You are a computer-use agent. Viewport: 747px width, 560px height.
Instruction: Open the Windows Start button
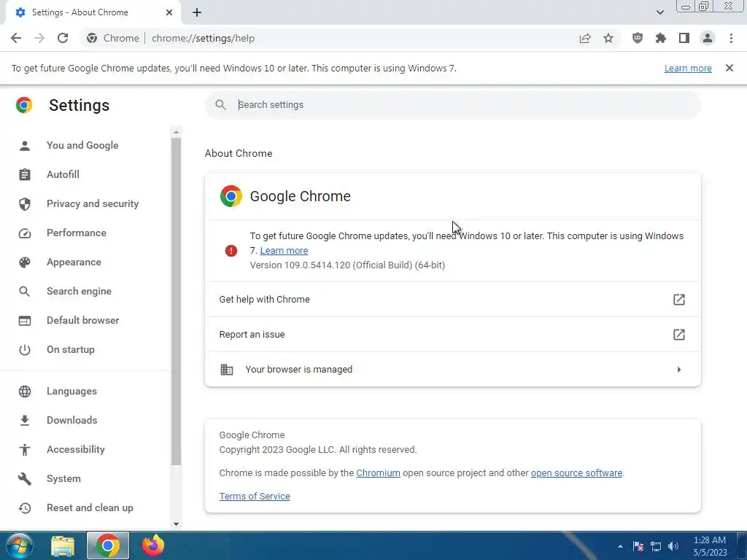coord(20,545)
